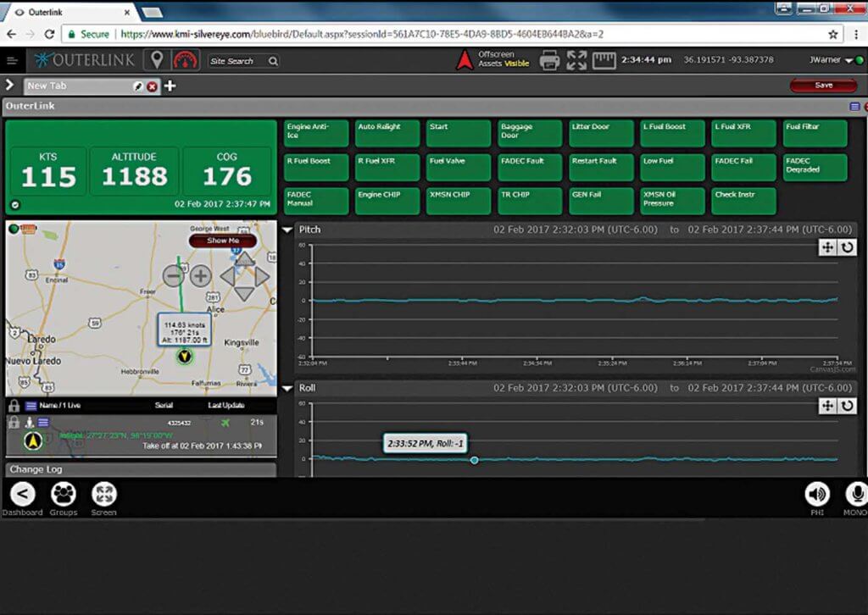Click the pencil edit icon on New Tab

[138, 86]
